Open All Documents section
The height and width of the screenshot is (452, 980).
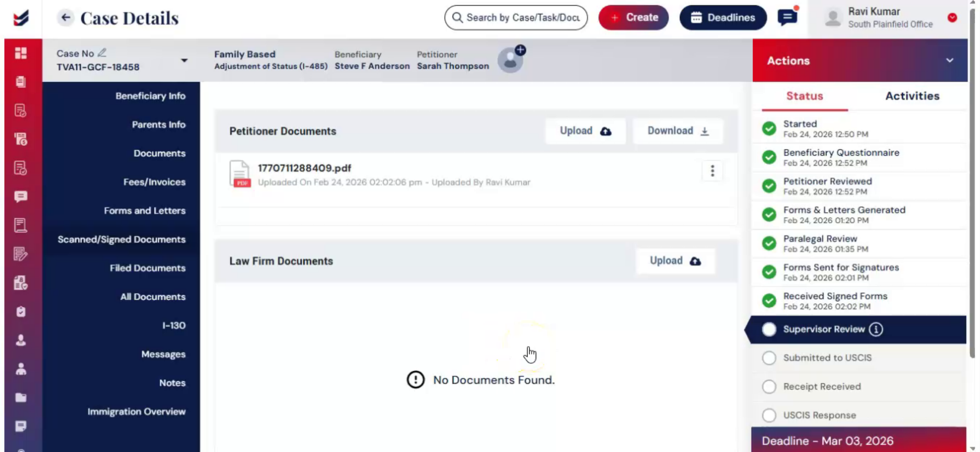[153, 297]
